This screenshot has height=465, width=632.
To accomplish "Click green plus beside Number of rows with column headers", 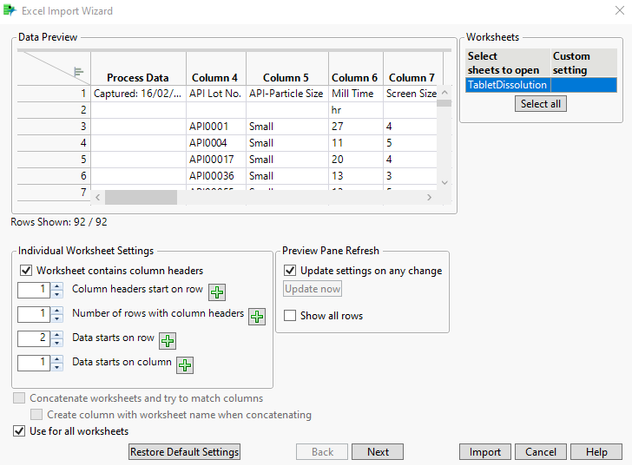I will (257, 316).
